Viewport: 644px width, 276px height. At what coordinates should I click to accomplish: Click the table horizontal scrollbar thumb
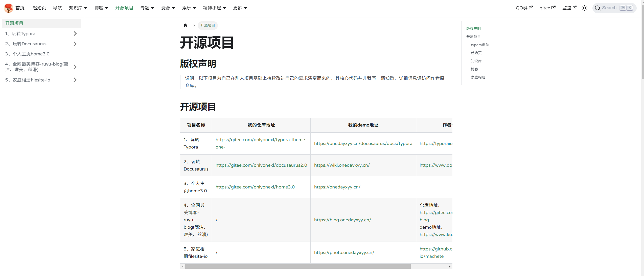point(298,267)
